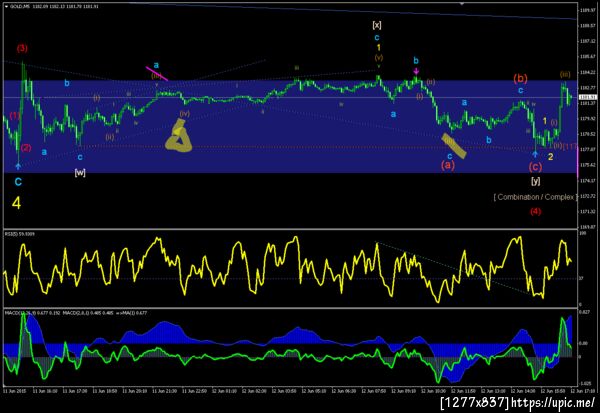Screen dimensions: 600x413
Task: Select the red (b) wave label
Action: pos(520,78)
